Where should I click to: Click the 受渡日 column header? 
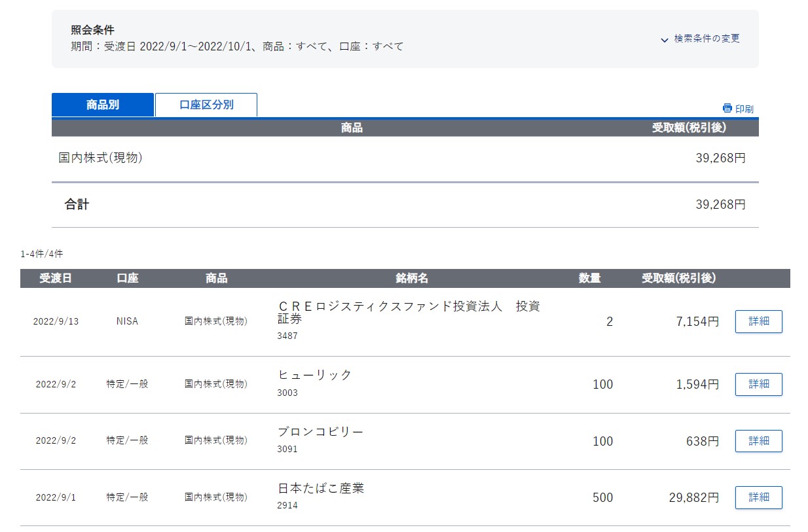[56, 278]
